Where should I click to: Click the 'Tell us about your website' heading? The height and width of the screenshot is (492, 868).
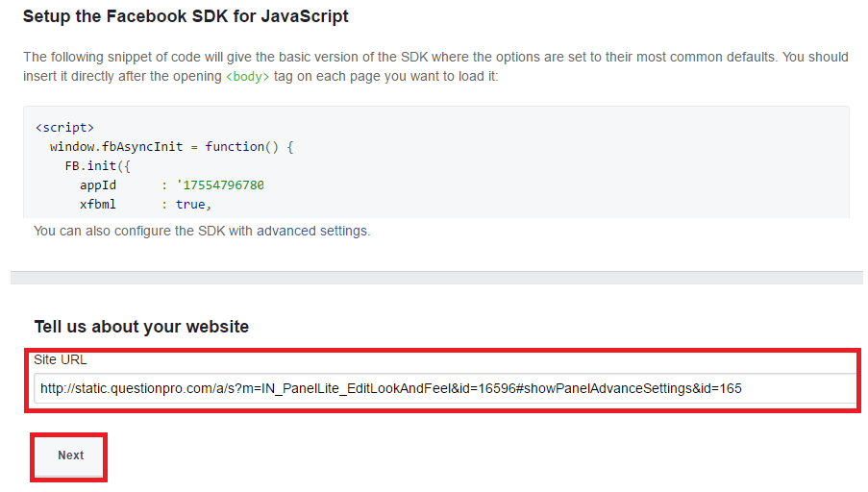pos(141,327)
